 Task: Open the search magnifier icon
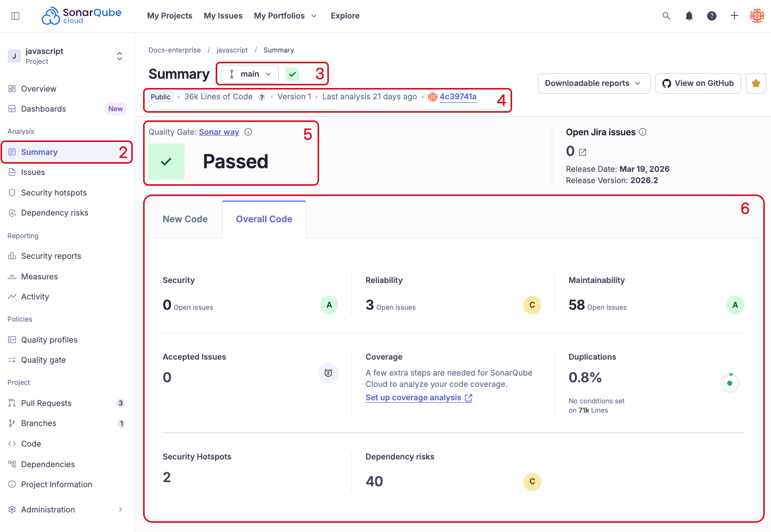[x=667, y=16]
